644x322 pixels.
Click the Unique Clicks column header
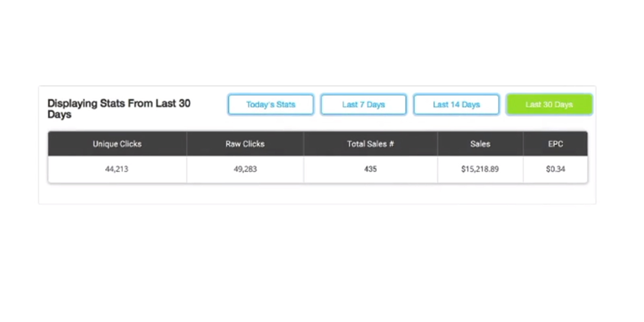[x=117, y=144]
